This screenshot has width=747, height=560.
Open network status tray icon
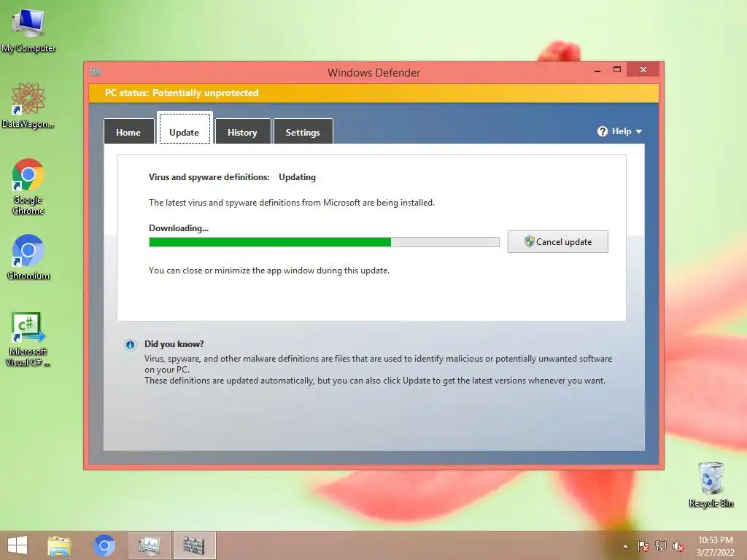[661, 546]
